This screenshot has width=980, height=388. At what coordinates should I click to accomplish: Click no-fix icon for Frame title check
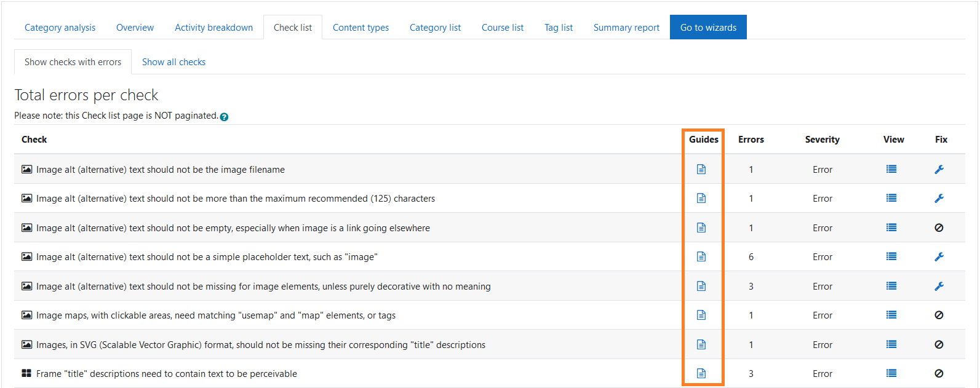pyautogui.click(x=939, y=373)
